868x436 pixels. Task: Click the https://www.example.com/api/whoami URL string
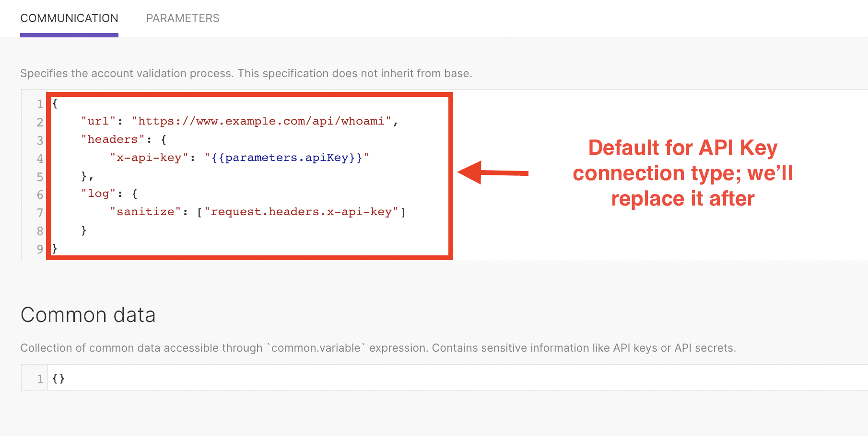(264, 121)
